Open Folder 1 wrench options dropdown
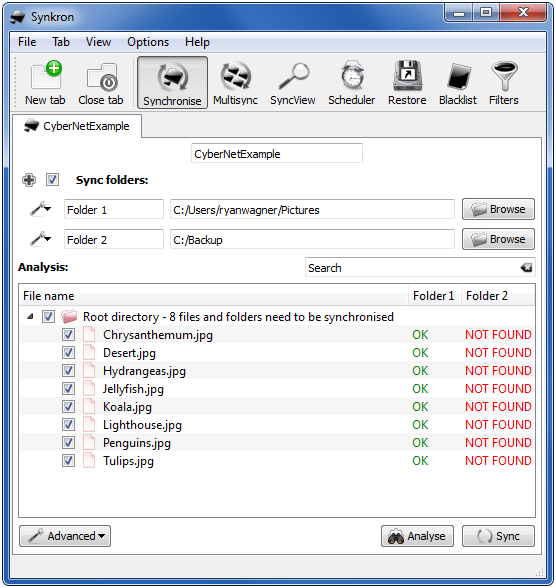 coord(40,209)
